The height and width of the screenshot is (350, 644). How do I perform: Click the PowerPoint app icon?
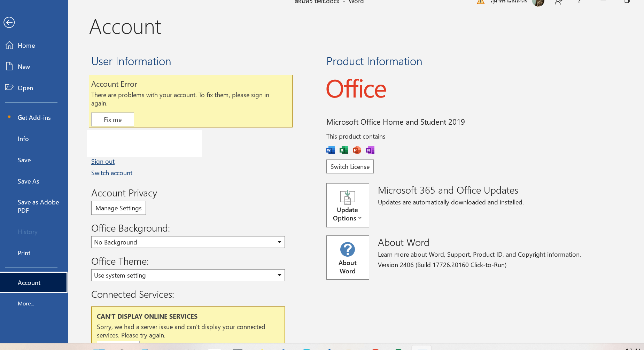357,150
